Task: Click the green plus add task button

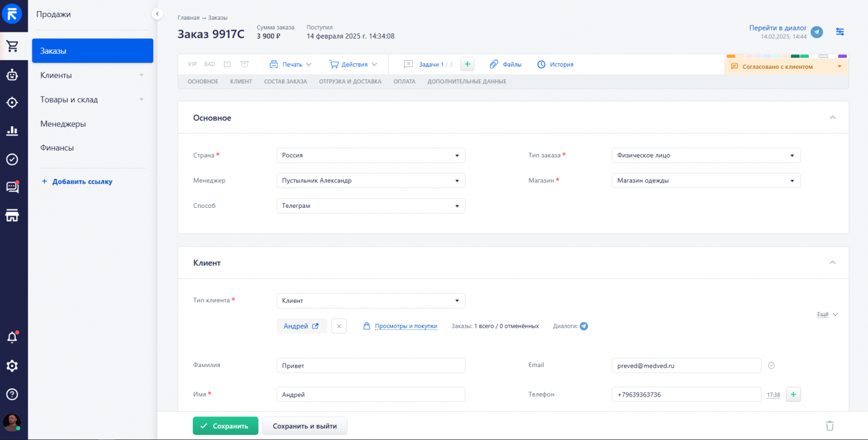Action: (467, 64)
